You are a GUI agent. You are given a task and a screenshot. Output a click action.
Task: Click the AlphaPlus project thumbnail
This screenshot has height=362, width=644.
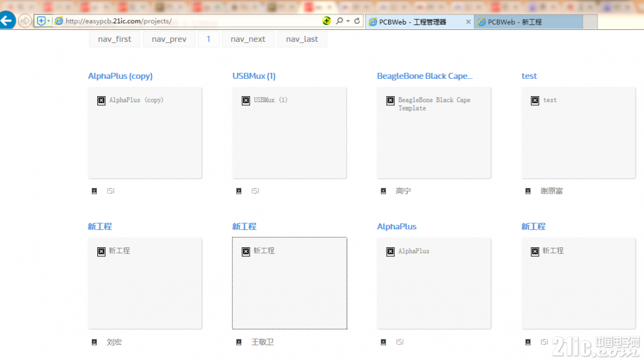(434, 283)
